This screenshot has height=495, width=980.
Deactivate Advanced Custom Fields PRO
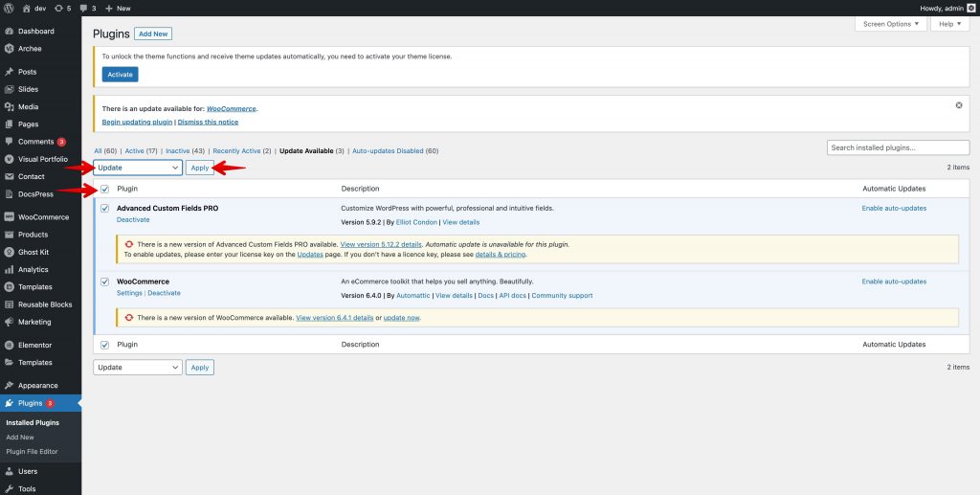coord(133,220)
